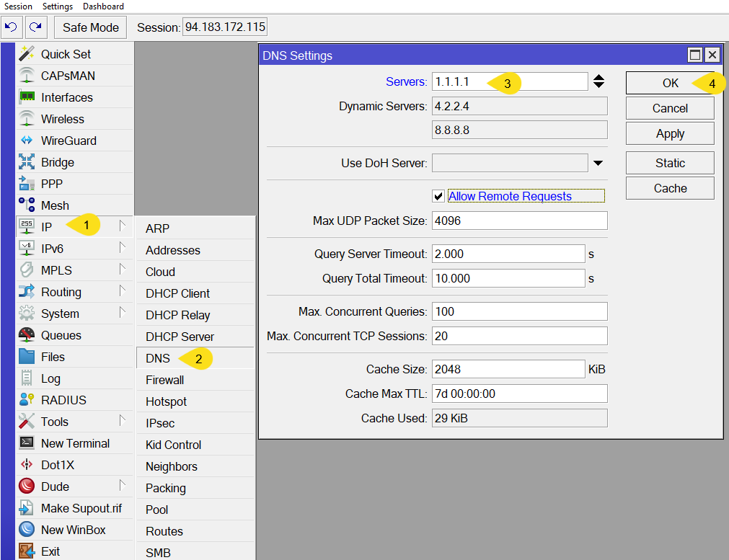Open the WireGuard icon in sidebar
The height and width of the screenshot is (560, 729).
pos(27,141)
